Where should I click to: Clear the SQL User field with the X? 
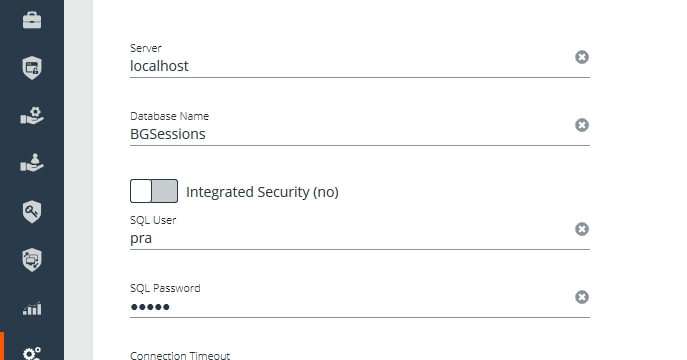click(x=582, y=229)
